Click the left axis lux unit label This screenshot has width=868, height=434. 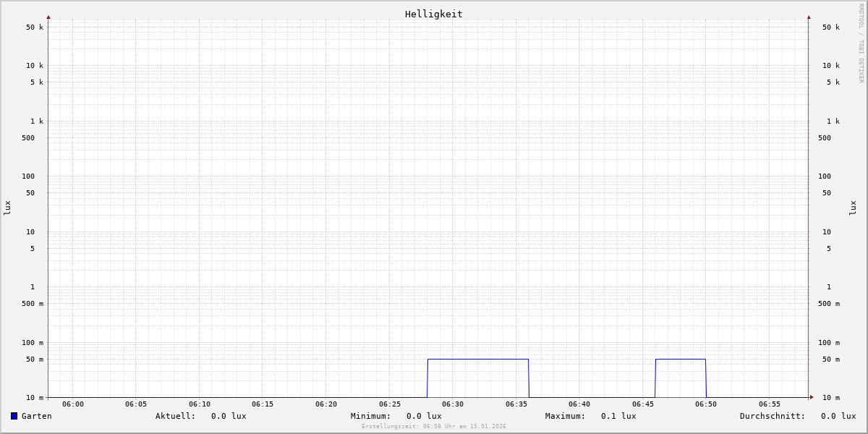pos(7,208)
